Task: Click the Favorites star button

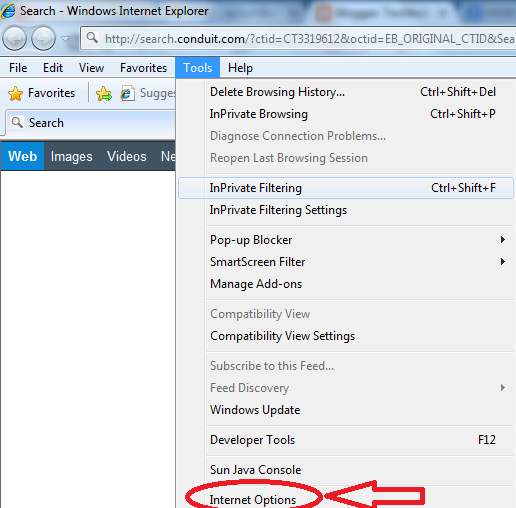Action: [42, 93]
